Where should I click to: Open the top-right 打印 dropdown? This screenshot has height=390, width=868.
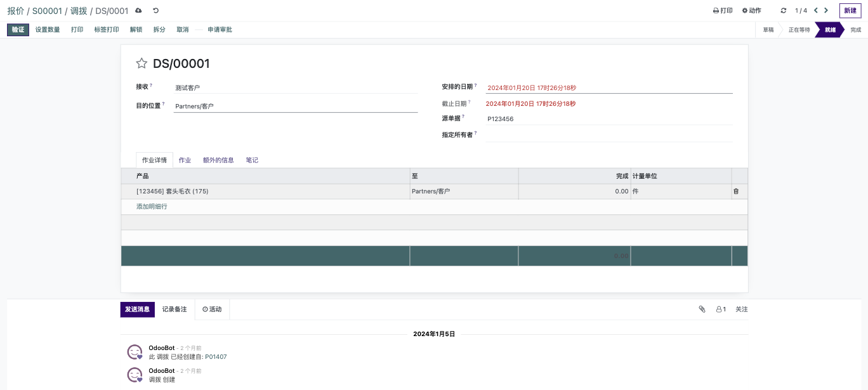coord(723,11)
